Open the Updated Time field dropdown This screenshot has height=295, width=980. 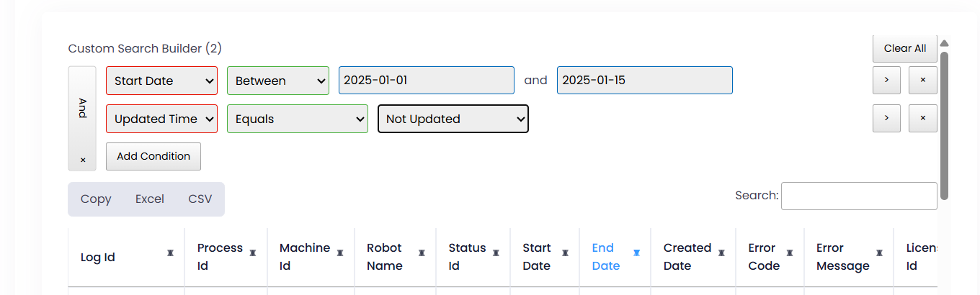(161, 119)
